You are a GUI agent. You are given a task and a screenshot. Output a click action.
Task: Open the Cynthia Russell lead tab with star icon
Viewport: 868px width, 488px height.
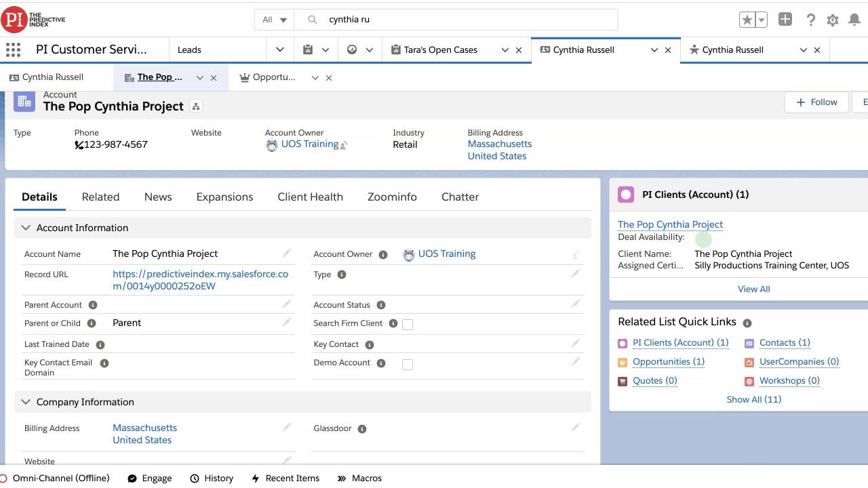point(733,49)
